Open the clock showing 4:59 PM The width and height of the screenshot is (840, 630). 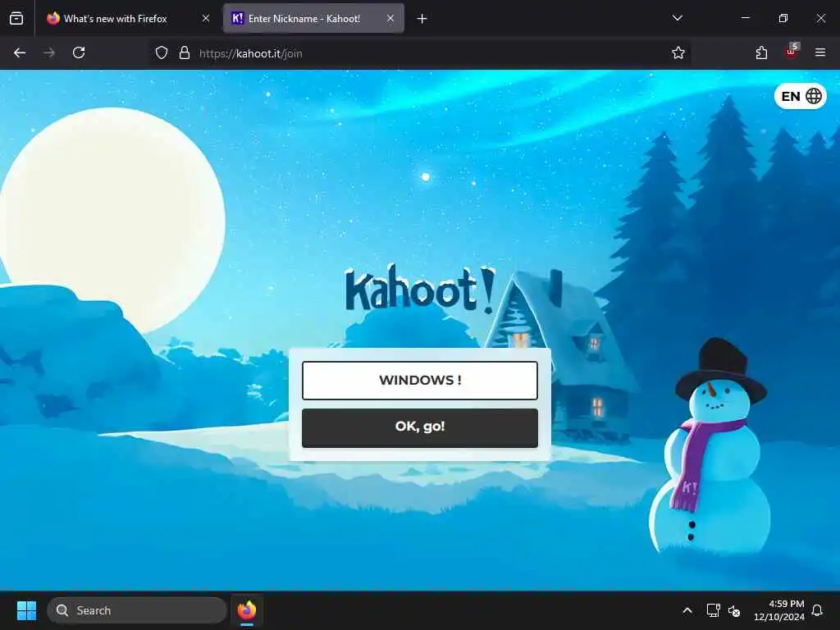click(x=779, y=610)
